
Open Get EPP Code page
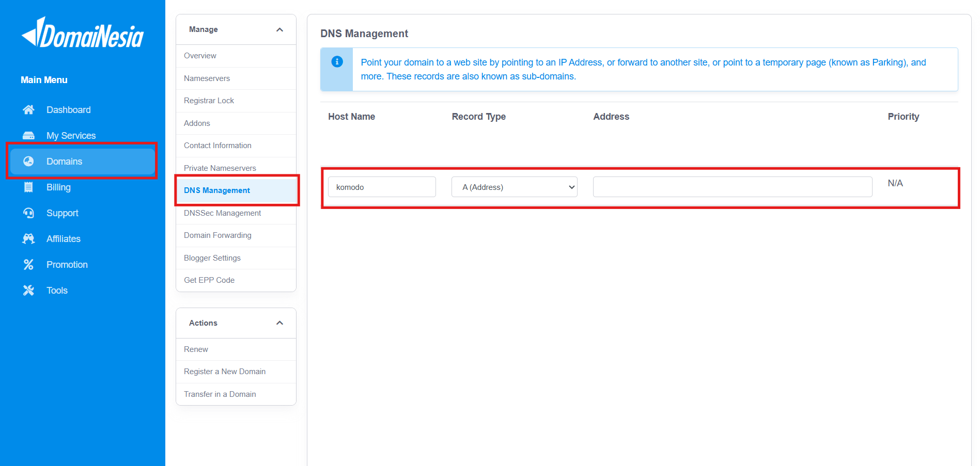click(x=236, y=280)
